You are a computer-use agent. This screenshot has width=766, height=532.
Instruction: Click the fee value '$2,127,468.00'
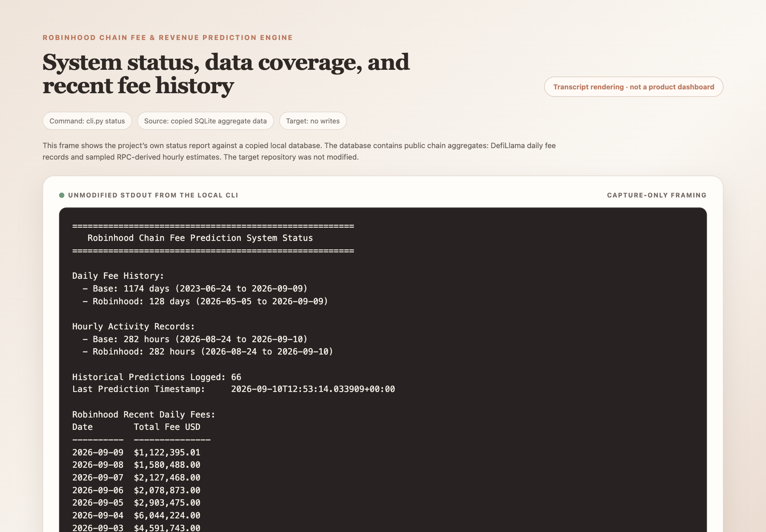[167, 478]
